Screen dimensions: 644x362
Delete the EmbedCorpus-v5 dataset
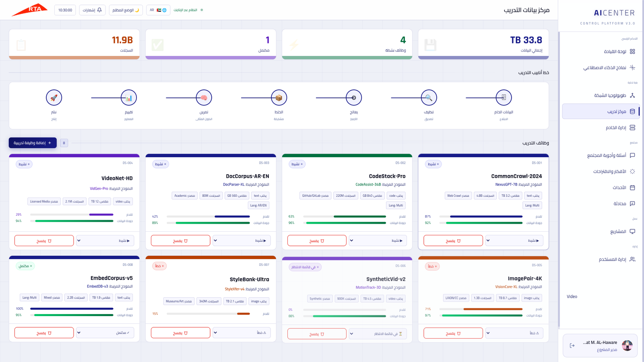pos(44,333)
